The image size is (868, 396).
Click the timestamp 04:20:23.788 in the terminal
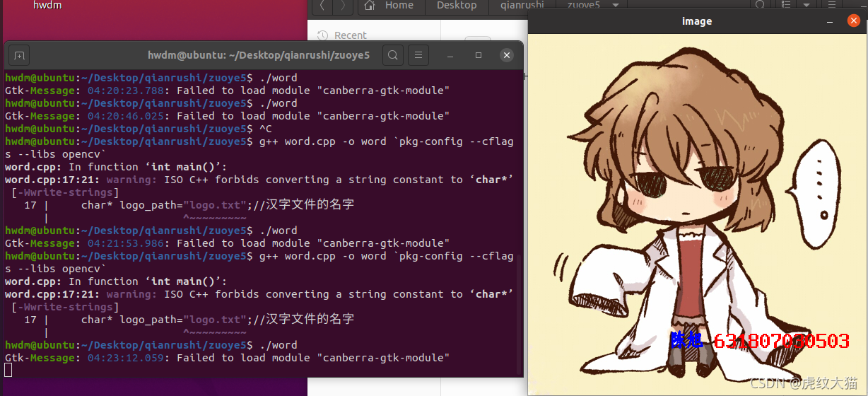pos(126,91)
